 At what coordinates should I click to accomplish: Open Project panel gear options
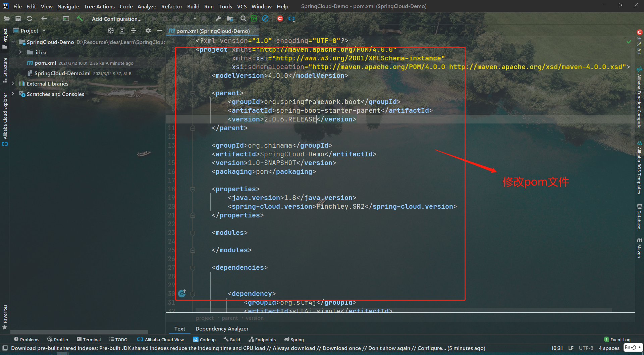tap(148, 31)
